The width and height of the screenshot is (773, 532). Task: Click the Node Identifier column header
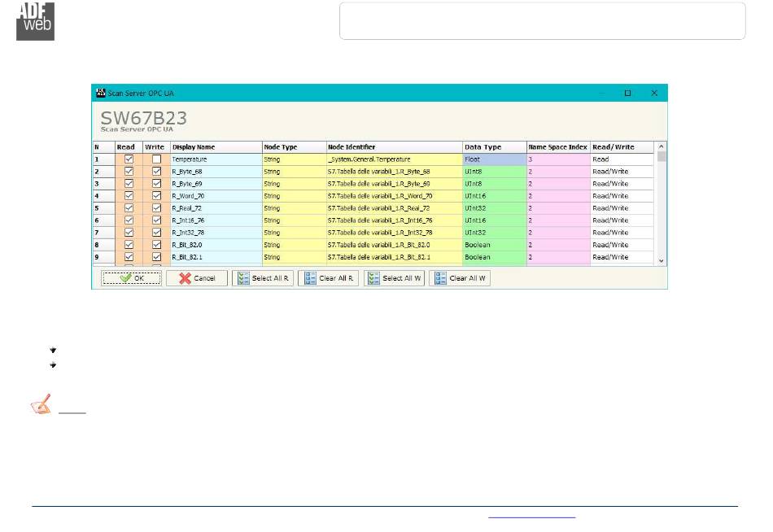[394, 147]
